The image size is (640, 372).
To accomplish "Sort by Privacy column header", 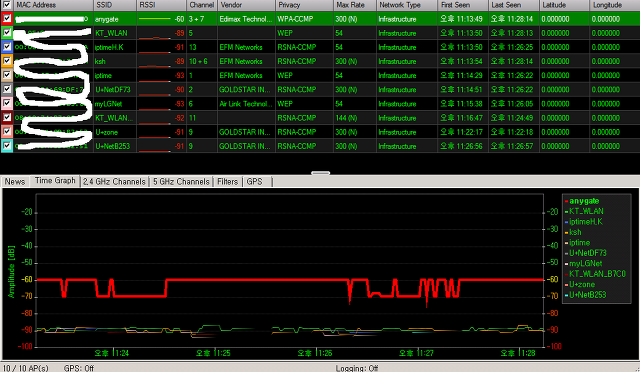I will 304,5.
